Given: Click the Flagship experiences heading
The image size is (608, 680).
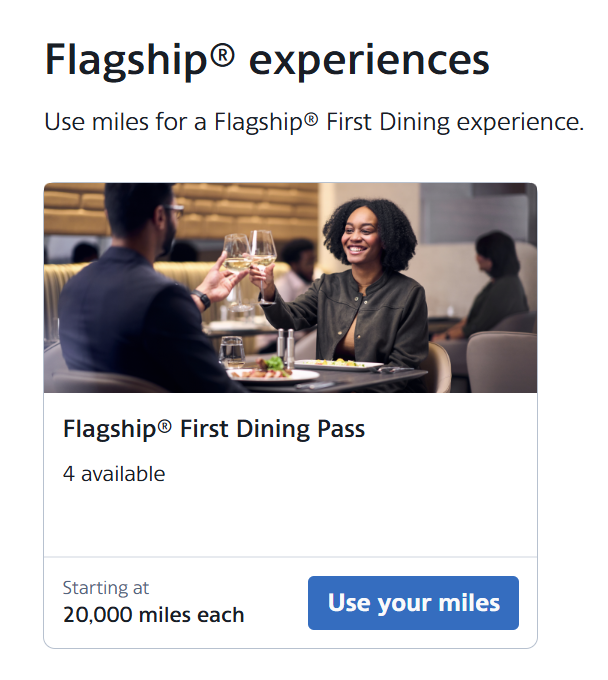Looking at the screenshot, I should pos(267,60).
